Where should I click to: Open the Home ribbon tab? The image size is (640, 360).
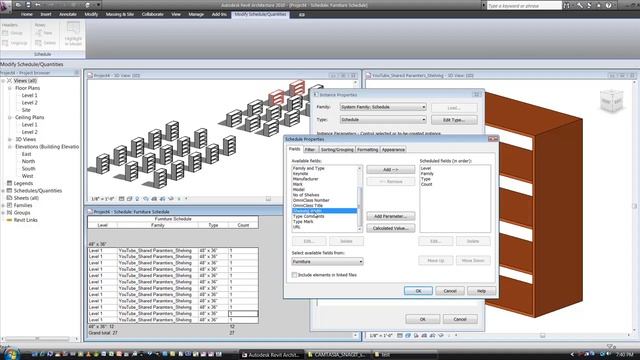[x=27, y=14]
